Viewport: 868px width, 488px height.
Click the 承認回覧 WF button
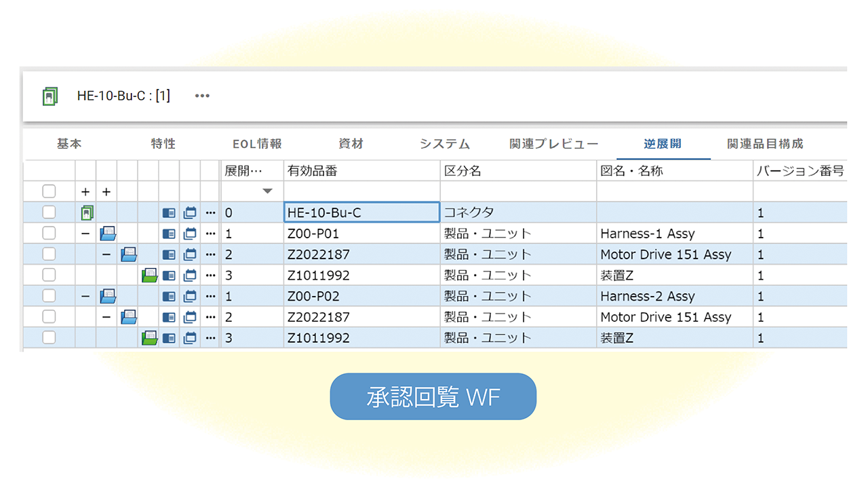pos(433,397)
